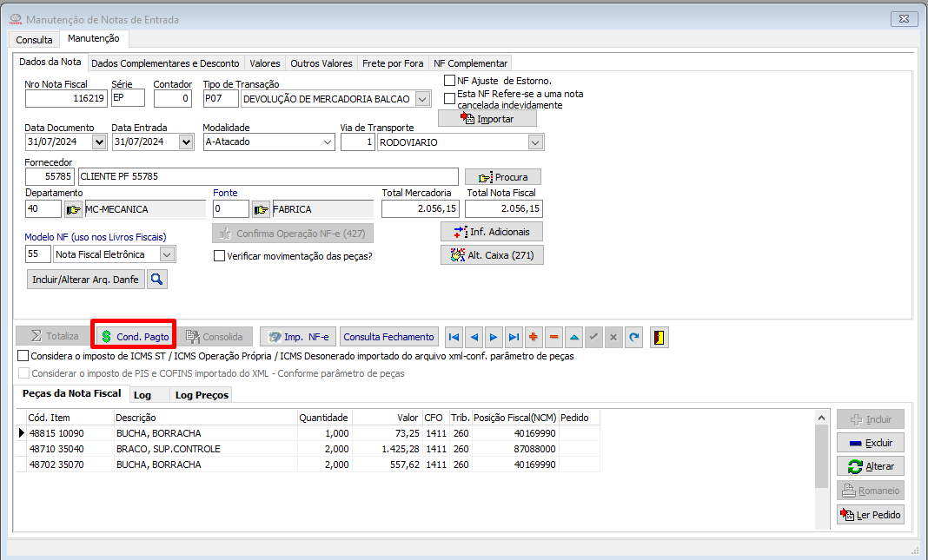Image resolution: width=928 pixels, height=560 pixels.
Task: Check Esta NF Refere-se a nota cancelada checkbox
Action: pyautogui.click(x=450, y=99)
